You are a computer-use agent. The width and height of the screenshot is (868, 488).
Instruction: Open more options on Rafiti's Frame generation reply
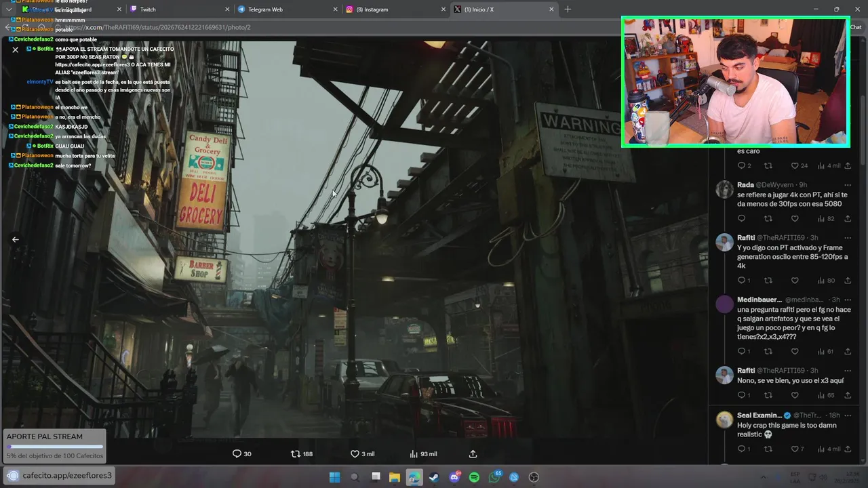click(848, 238)
